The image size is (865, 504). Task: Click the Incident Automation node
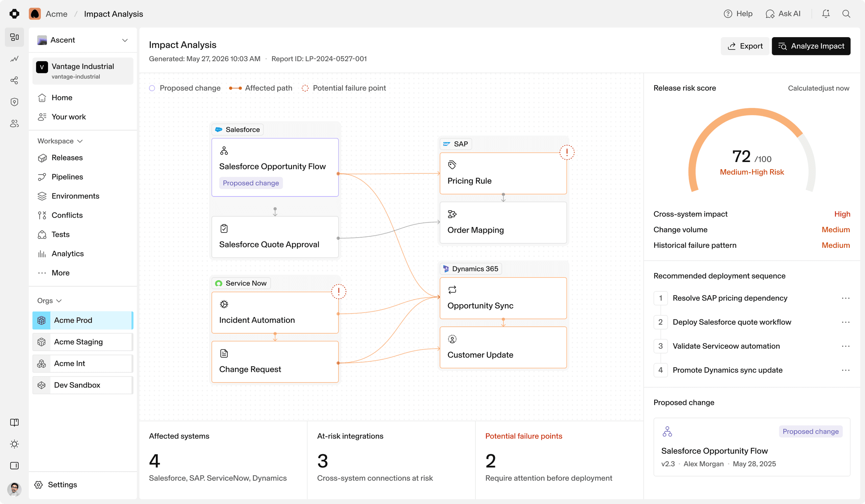coord(275,313)
